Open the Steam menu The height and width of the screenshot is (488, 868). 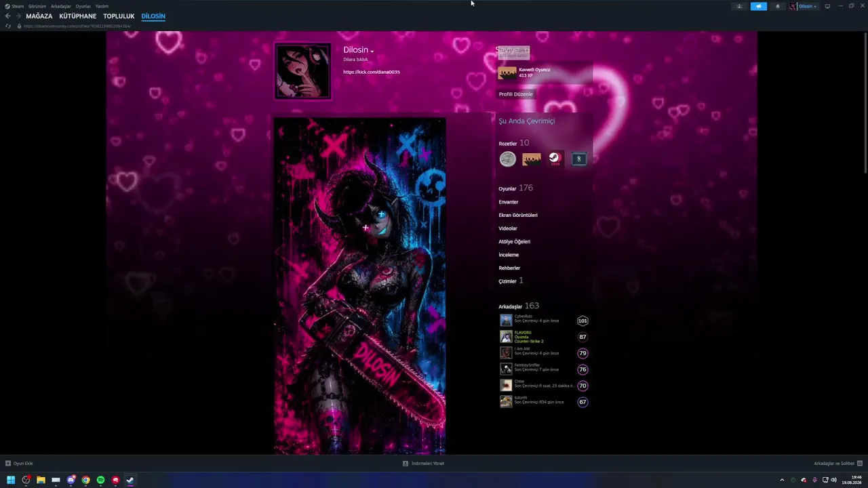(x=14, y=6)
